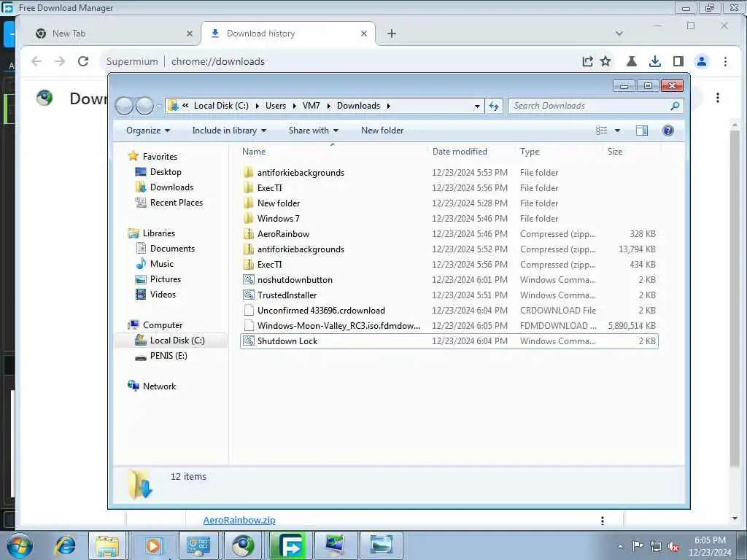Expand the view options dropdown arrow
747x560 pixels.
[x=617, y=131]
